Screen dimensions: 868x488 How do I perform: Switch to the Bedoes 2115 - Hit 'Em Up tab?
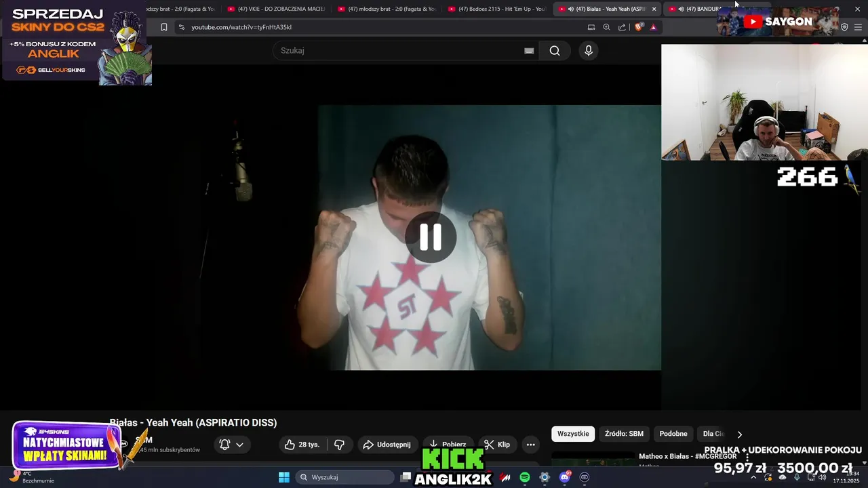497,9
